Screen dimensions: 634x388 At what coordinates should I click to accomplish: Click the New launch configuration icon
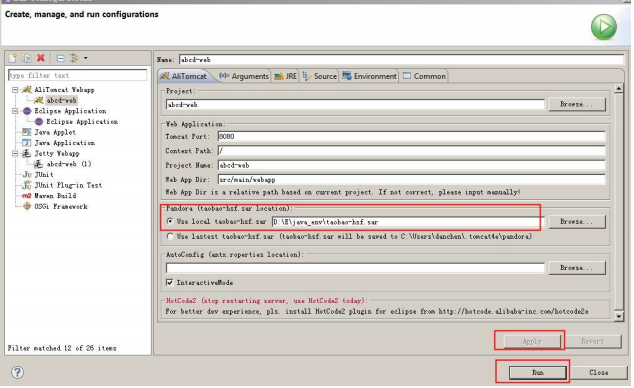click(13, 58)
